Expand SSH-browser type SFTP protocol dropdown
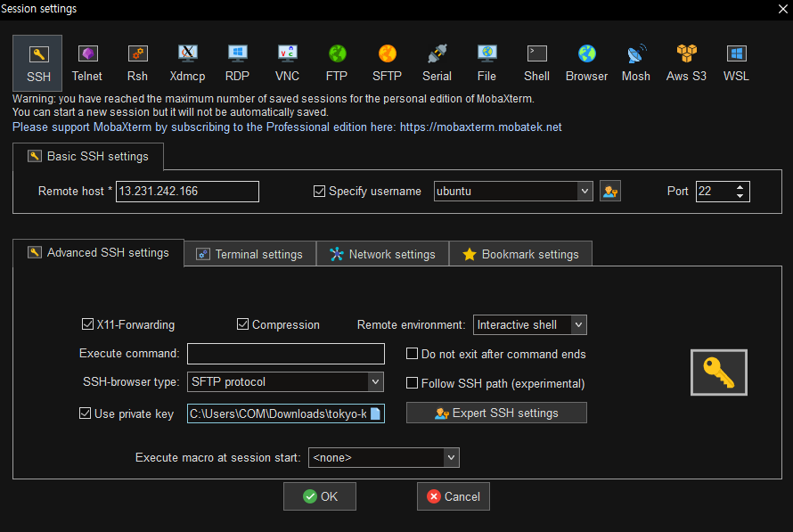The height and width of the screenshot is (532, 793). coord(375,381)
